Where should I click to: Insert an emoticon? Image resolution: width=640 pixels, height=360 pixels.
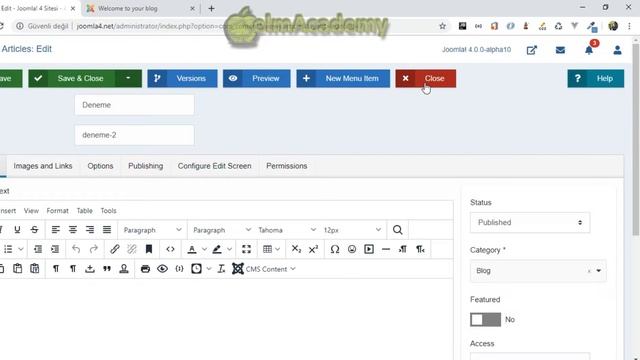(x=352, y=249)
